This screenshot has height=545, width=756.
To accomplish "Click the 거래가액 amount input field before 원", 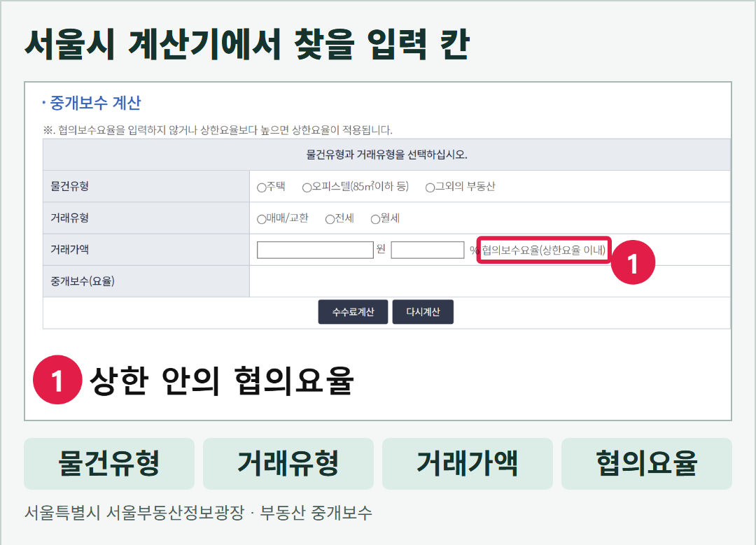I will [315, 250].
